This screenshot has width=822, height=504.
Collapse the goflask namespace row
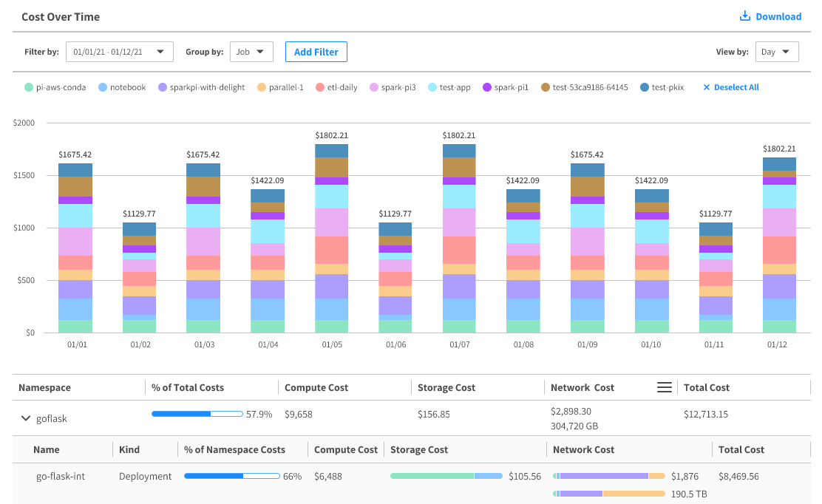pyautogui.click(x=26, y=418)
